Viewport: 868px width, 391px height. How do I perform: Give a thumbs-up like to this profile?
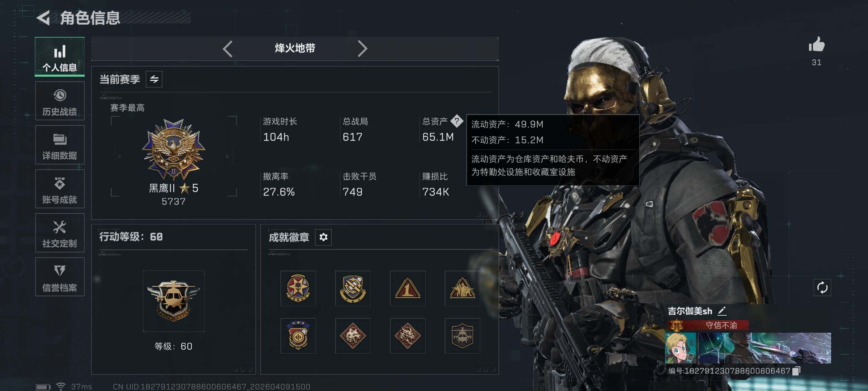(817, 45)
